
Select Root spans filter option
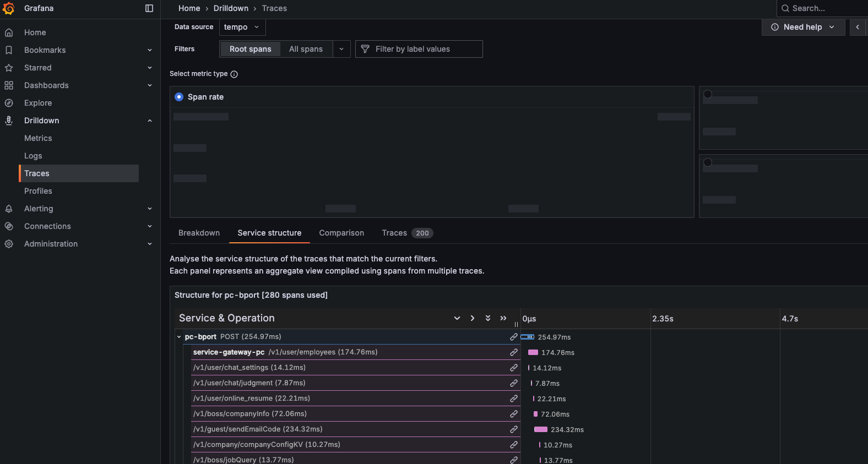(x=250, y=49)
